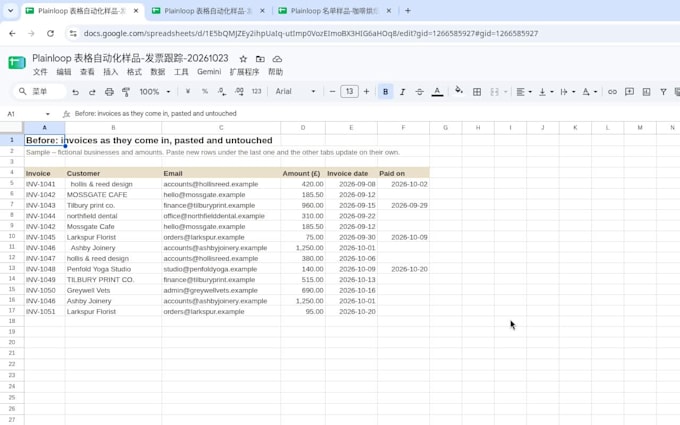
Task: Toggle italic formatting
Action: (402, 92)
